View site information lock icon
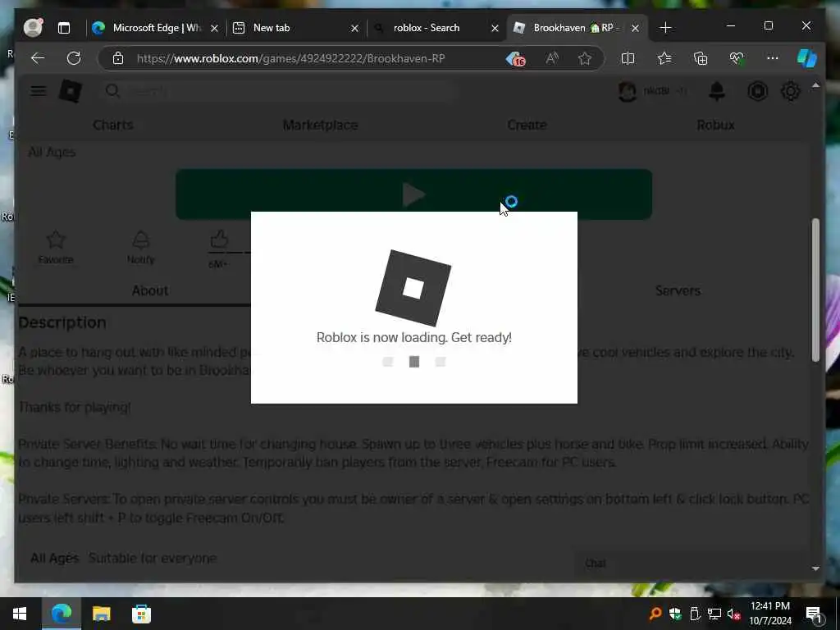Screen dimensions: 840x630 click(118, 58)
